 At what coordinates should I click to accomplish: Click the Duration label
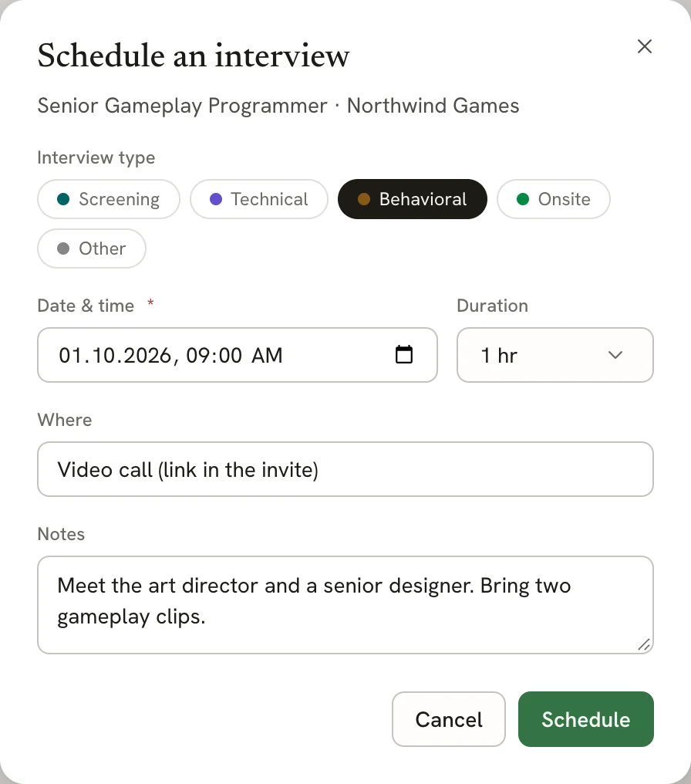(x=492, y=306)
